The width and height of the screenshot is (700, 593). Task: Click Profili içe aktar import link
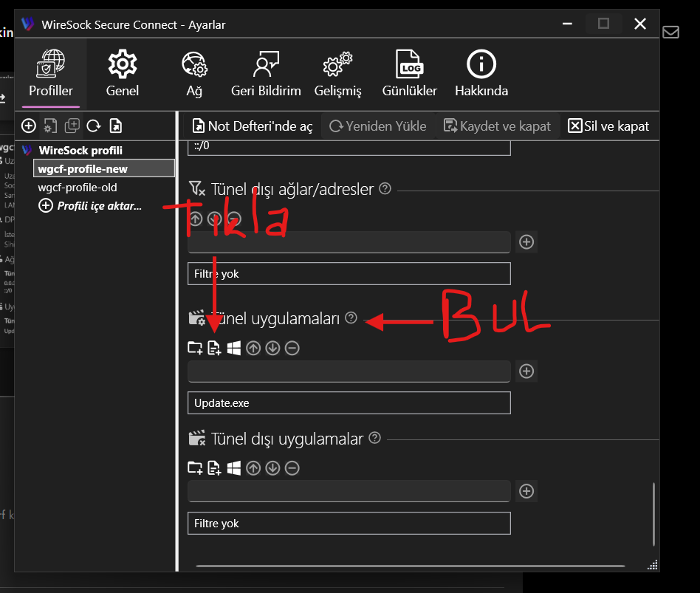click(90, 206)
